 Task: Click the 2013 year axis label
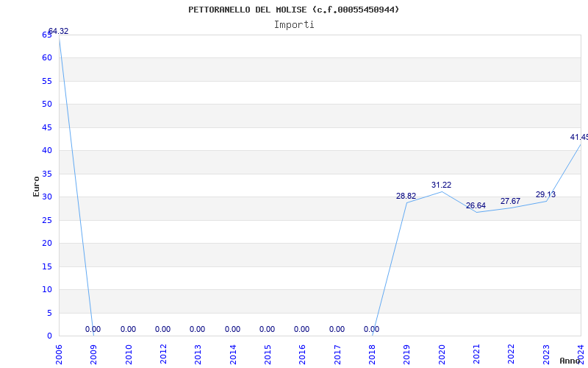pyautogui.click(x=198, y=355)
